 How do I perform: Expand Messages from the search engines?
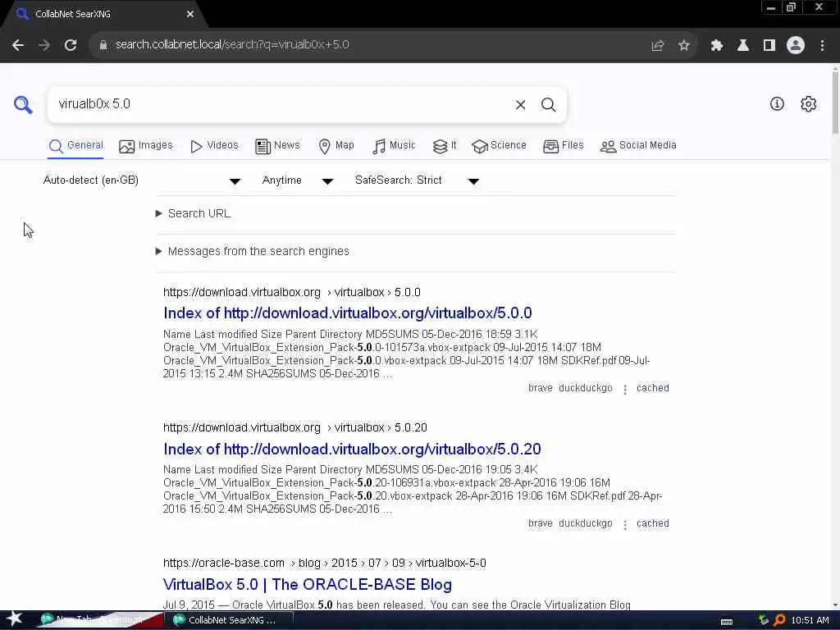pyautogui.click(x=253, y=251)
